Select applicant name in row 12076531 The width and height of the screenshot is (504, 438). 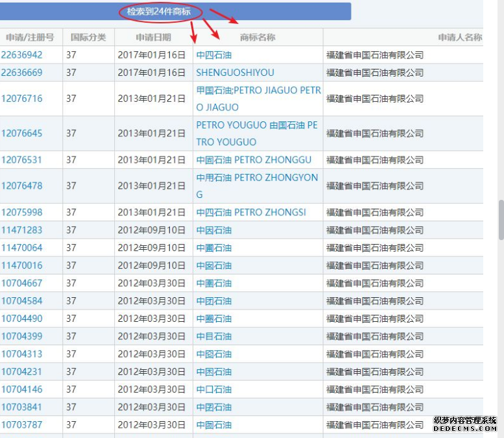(375, 160)
